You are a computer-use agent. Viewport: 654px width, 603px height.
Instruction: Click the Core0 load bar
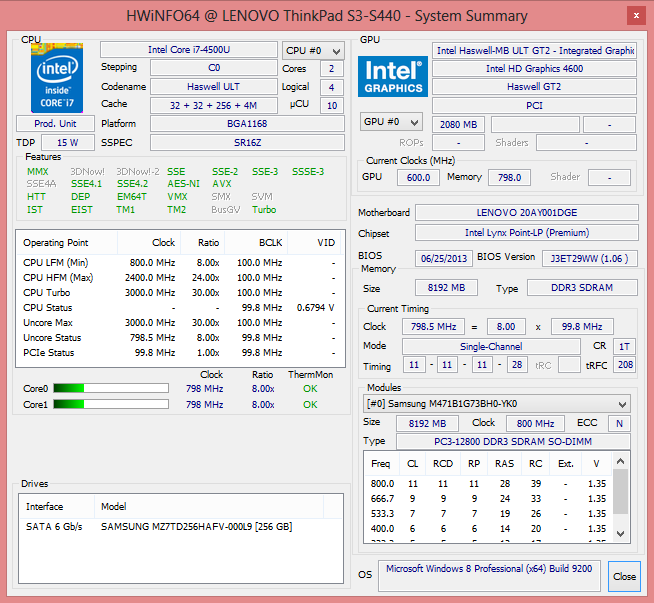[111, 388]
